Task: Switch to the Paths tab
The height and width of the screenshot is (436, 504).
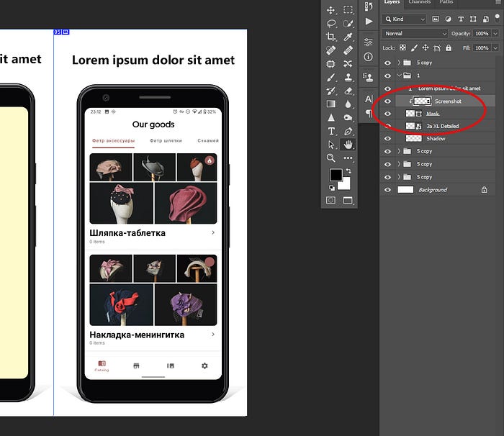Action: point(446,2)
